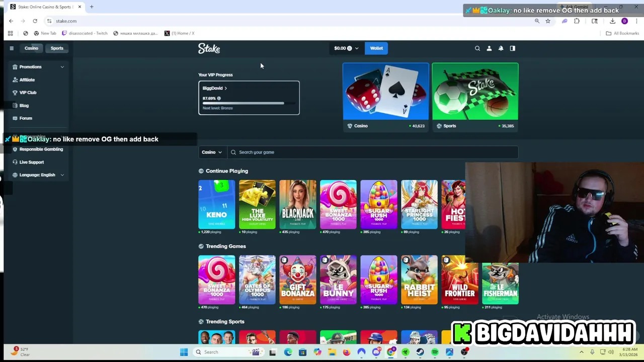Open the Casino banner card with dice
The height and width of the screenshot is (362, 644).
pos(386,97)
